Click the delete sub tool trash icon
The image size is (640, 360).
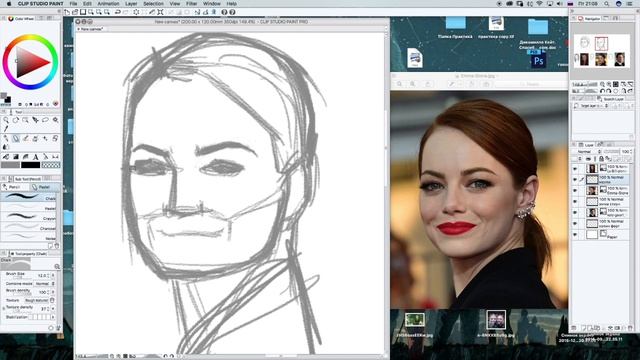click(x=57, y=246)
